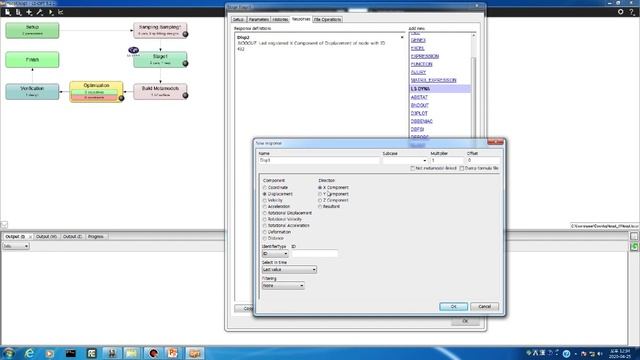This screenshot has width=640, height=360.
Task: Click ABSTAT link in Add new list
Action: [x=419, y=97]
